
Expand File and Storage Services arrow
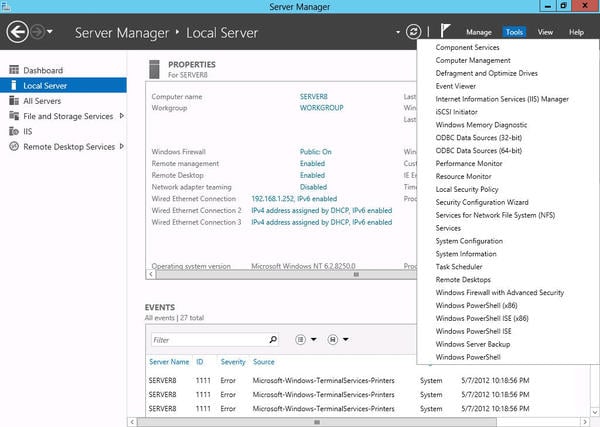pos(122,116)
